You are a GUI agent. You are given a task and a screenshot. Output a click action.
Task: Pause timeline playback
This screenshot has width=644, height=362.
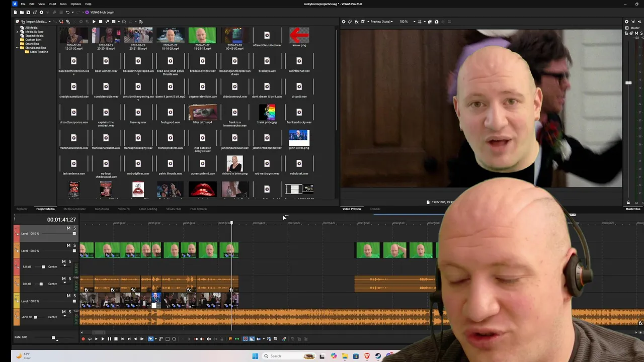click(x=109, y=339)
